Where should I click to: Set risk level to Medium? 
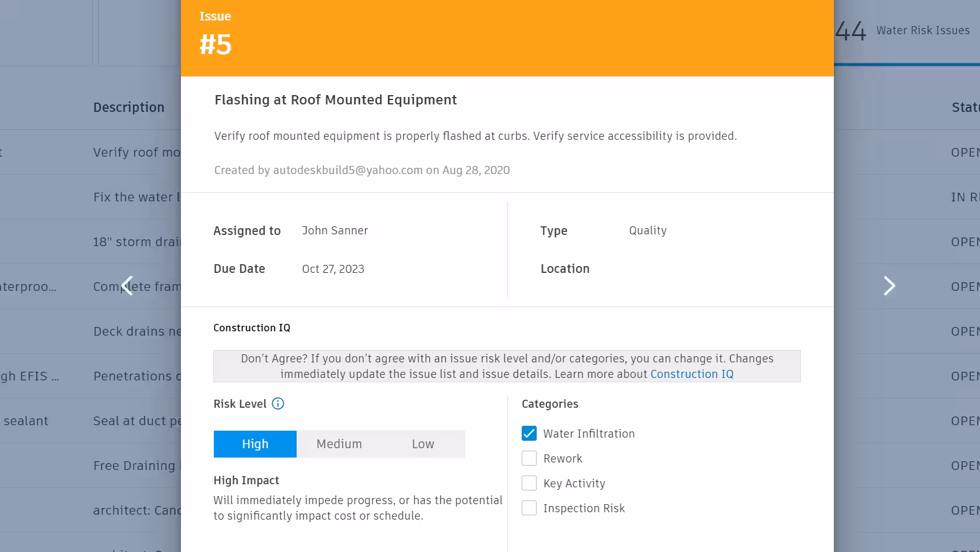coord(339,444)
